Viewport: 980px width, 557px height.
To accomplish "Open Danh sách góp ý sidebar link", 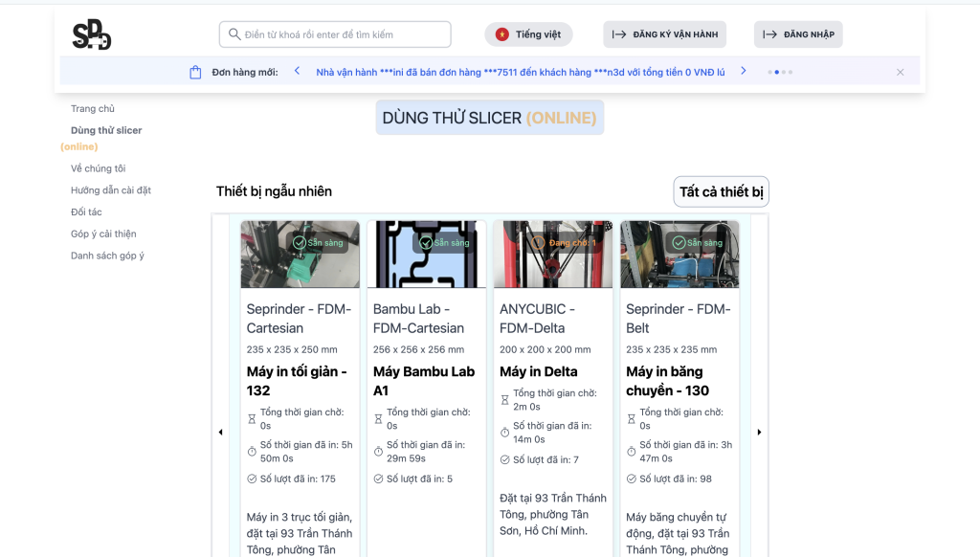I will 107,256.
